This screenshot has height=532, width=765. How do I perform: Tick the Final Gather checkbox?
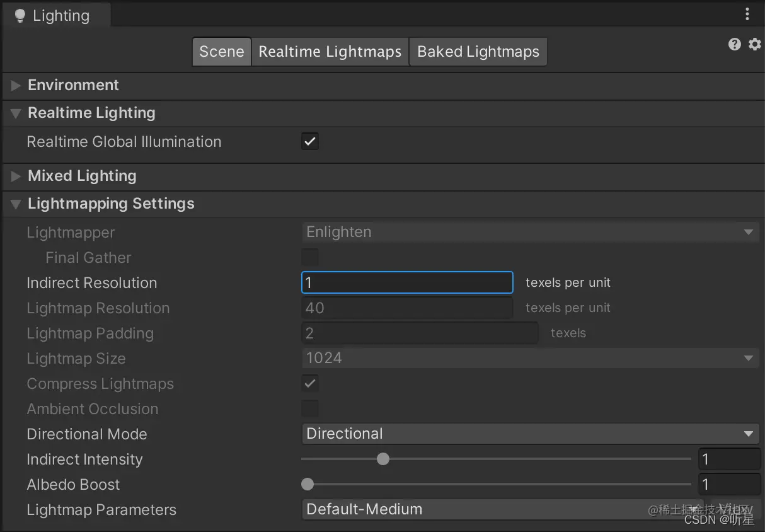(309, 257)
